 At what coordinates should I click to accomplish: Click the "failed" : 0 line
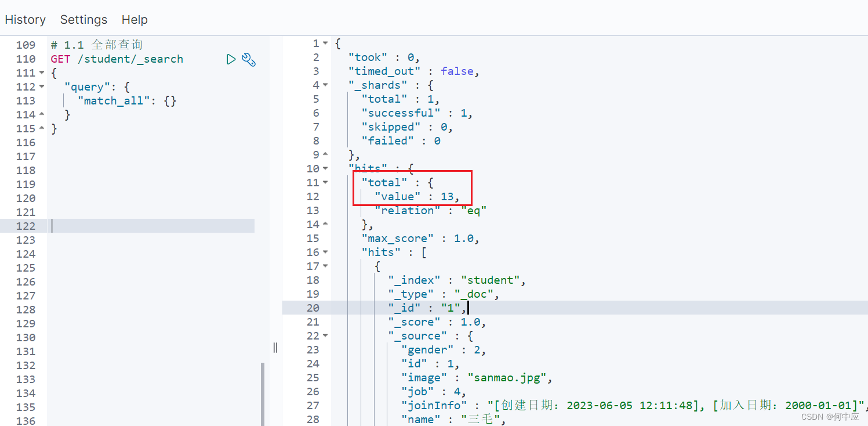click(401, 141)
